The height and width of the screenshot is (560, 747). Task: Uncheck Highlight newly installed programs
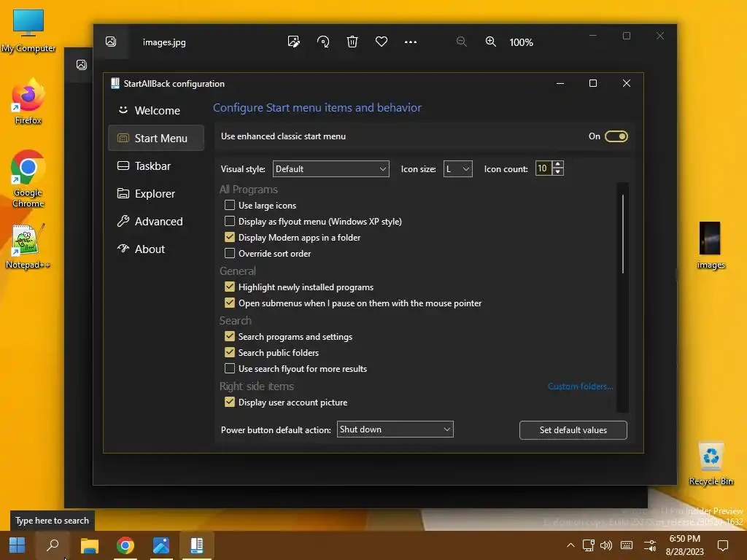[x=230, y=287]
